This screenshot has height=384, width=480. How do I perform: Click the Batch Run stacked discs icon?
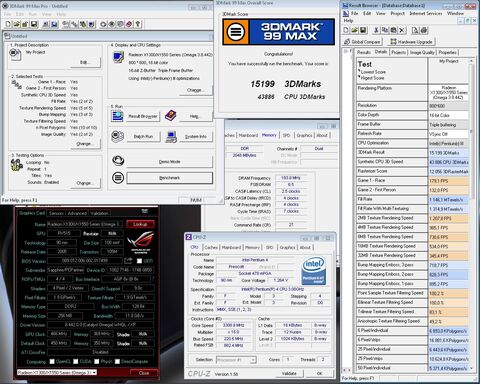117,137
